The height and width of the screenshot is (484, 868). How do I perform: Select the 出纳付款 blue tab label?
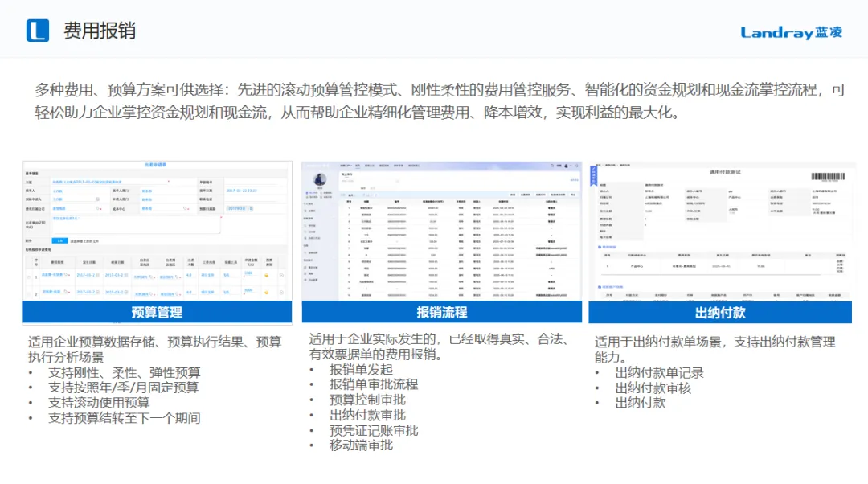pyautogui.click(x=720, y=312)
